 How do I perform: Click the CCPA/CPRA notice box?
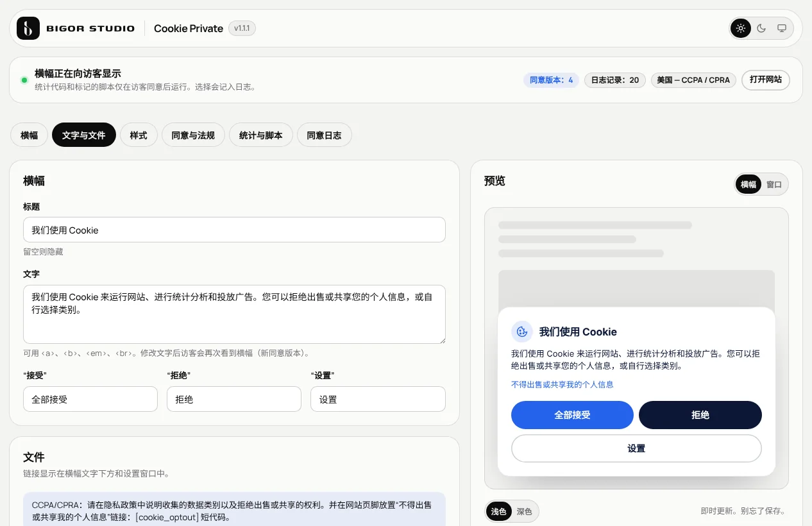234,509
